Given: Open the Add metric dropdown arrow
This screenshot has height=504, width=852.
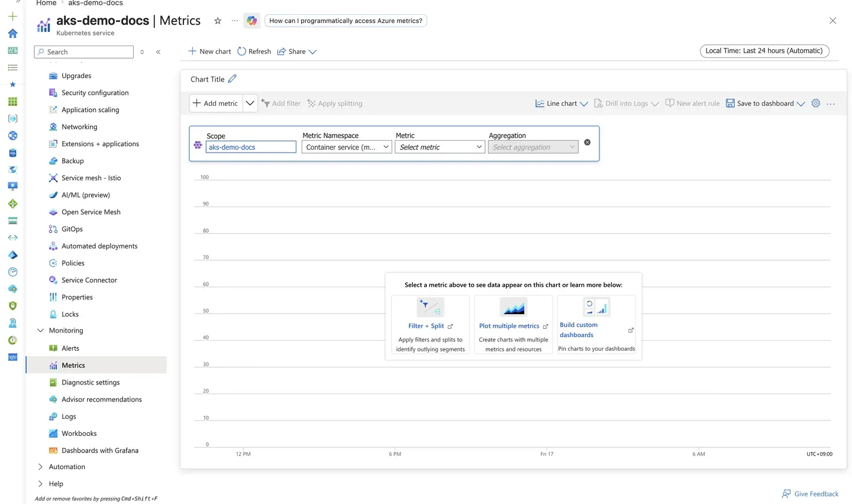Looking at the screenshot, I should click(x=250, y=103).
